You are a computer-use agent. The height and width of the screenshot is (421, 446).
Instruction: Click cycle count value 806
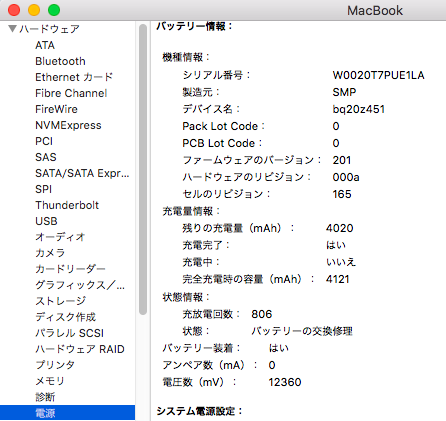point(262,314)
